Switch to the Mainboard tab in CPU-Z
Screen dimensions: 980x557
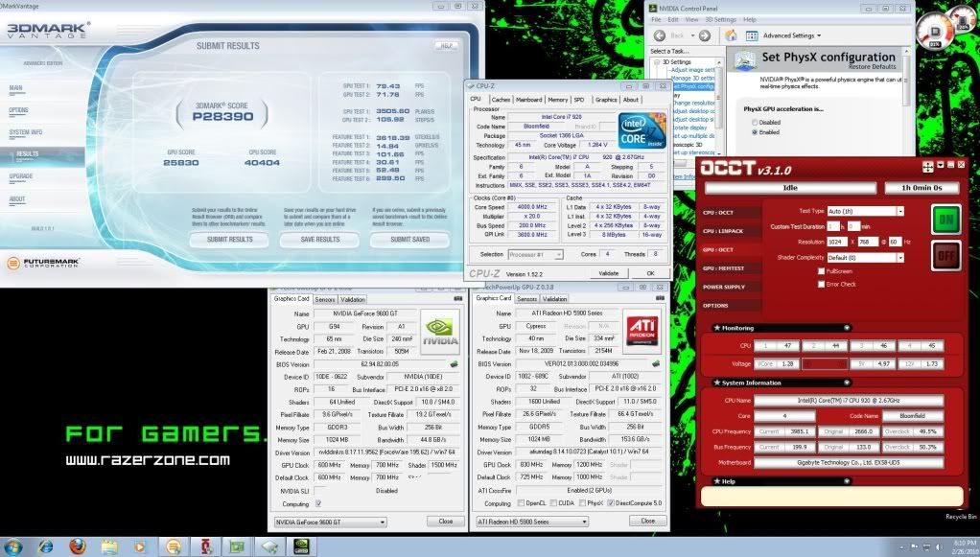tap(528, 99)
